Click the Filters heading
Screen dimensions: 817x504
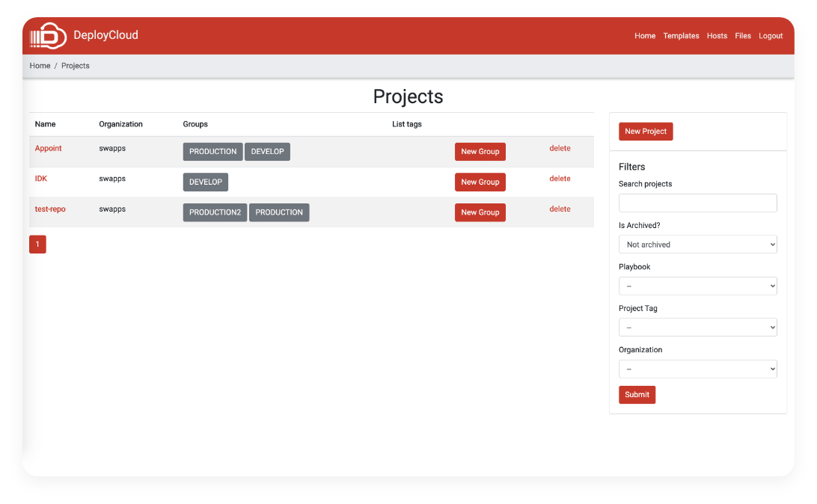coord(631,167)
